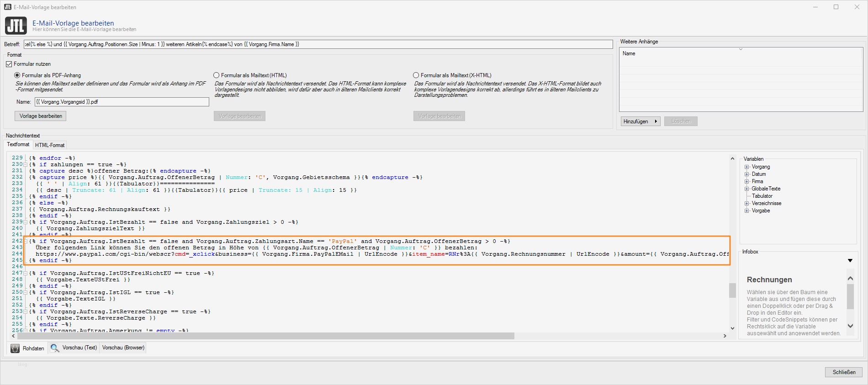Viewport: 868px width, 385px height.
Task: Choose Formular als Mailtext (HTML)
Action: pyautogui.click(x=217, y=75)
